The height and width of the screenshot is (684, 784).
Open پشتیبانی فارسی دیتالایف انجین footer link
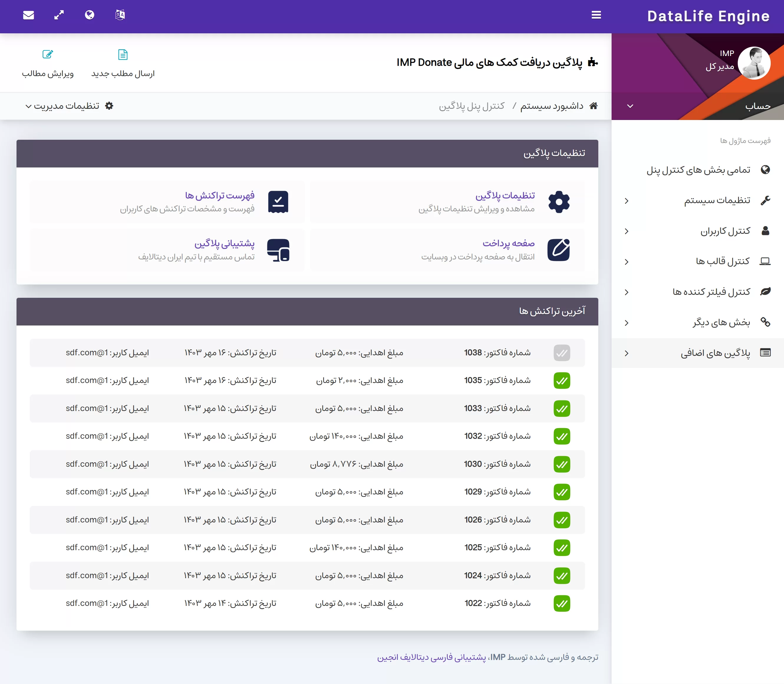point(431,657)
